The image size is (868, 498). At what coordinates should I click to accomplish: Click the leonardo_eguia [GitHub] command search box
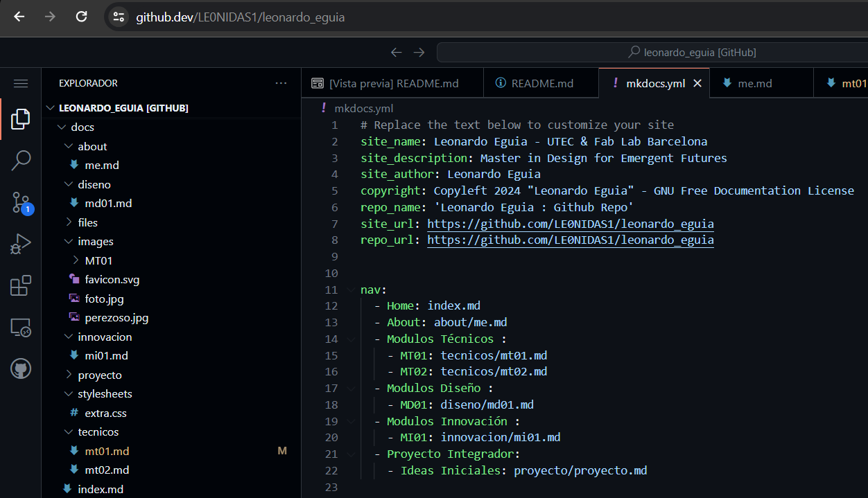[652, 52]
